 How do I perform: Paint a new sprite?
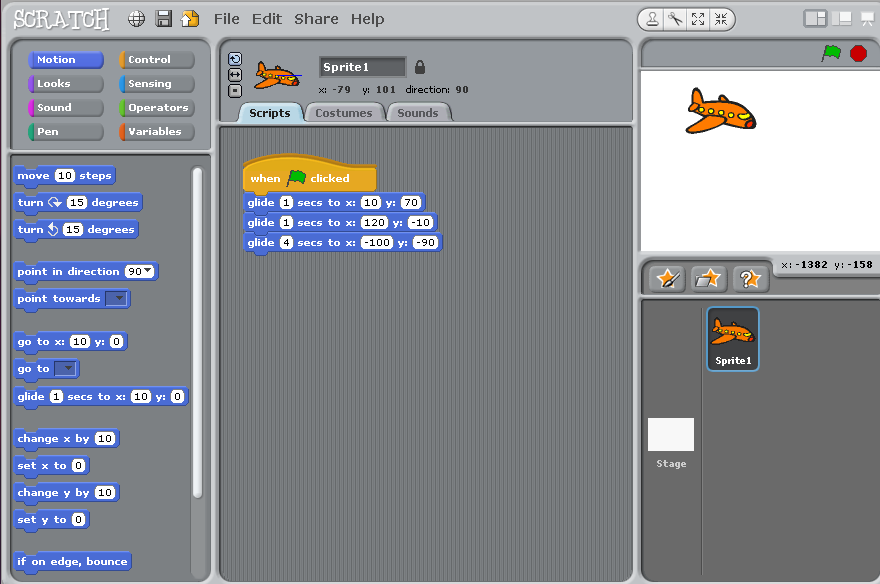click(x=667, y=278)
